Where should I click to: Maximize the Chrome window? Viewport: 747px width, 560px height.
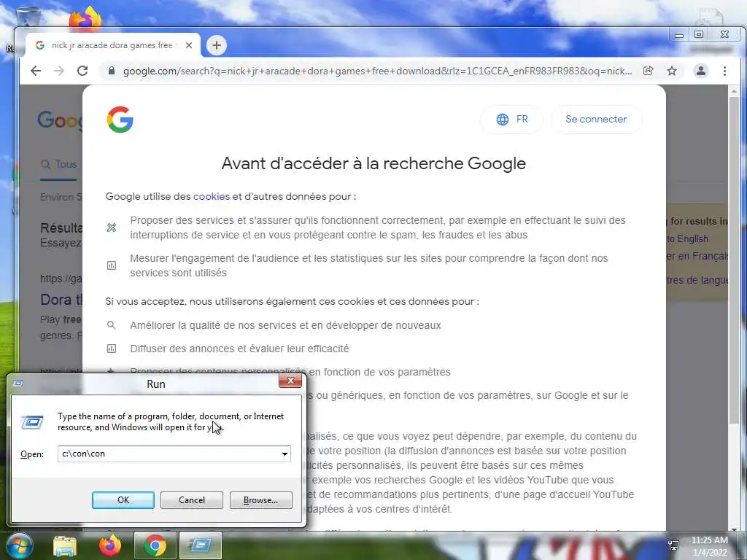tap(699, 34)
